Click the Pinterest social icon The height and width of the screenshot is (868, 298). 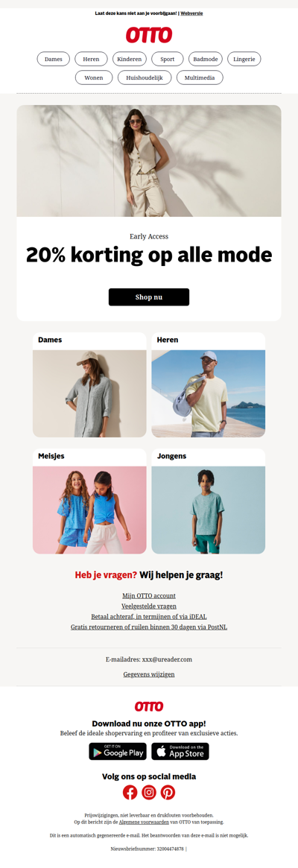168,792
